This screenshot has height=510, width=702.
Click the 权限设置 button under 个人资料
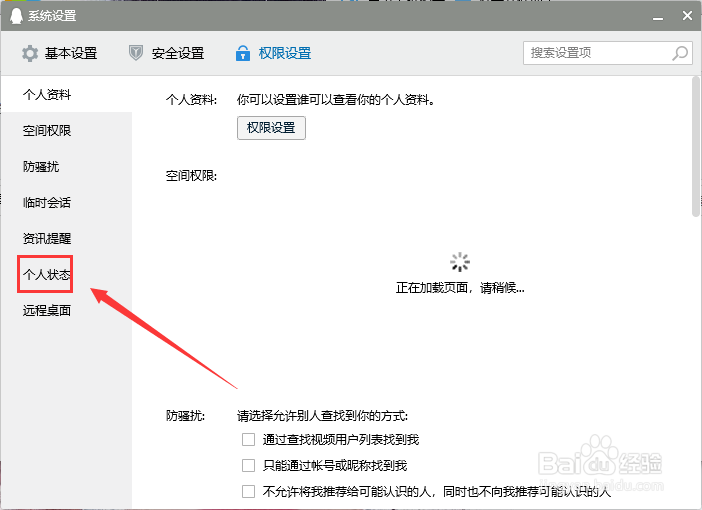[271, 128]
